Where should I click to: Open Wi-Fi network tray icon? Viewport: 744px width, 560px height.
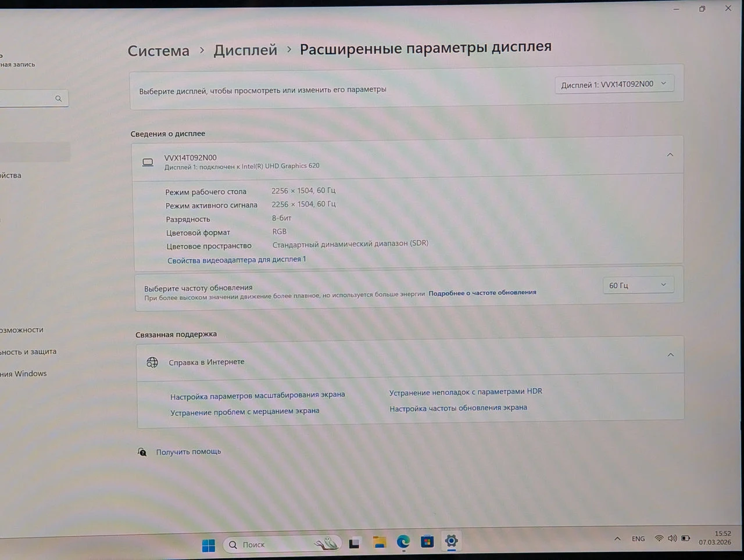[659, 538]
